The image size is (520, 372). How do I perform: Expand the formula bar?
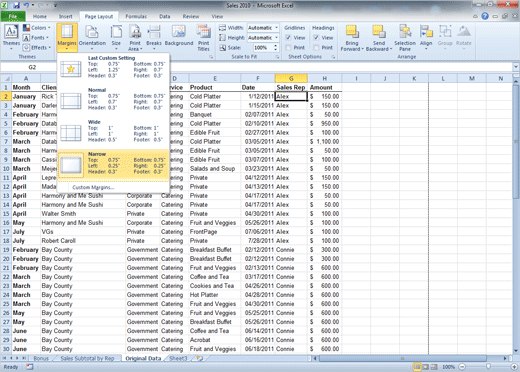[x=516, y=67]
